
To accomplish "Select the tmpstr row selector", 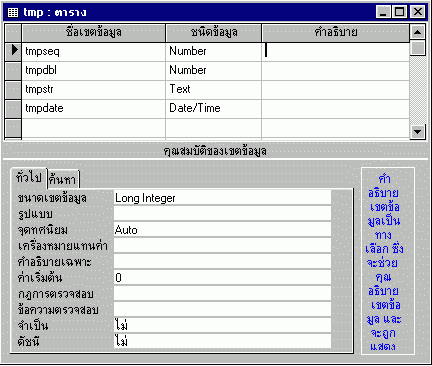I will coord(13,90).
